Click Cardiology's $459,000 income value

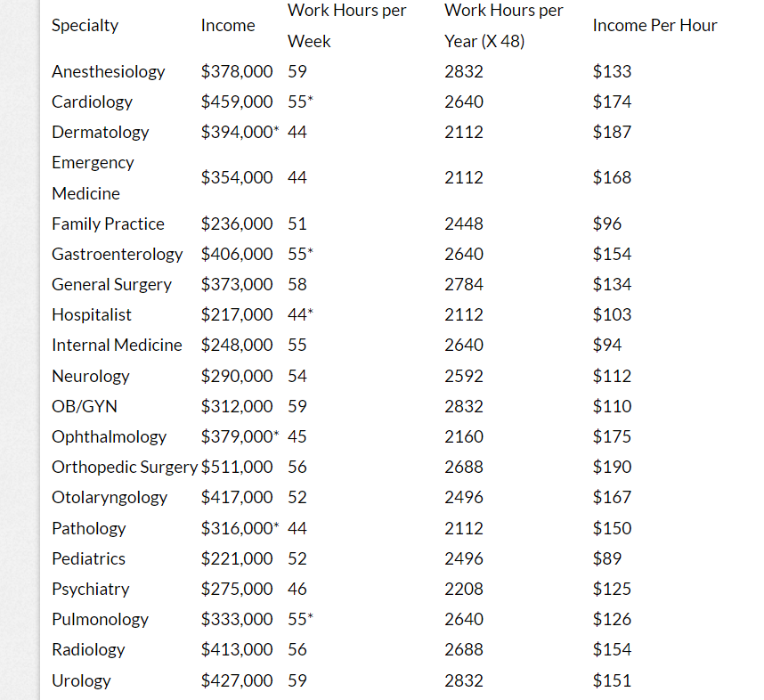click(x=237, y=102)
